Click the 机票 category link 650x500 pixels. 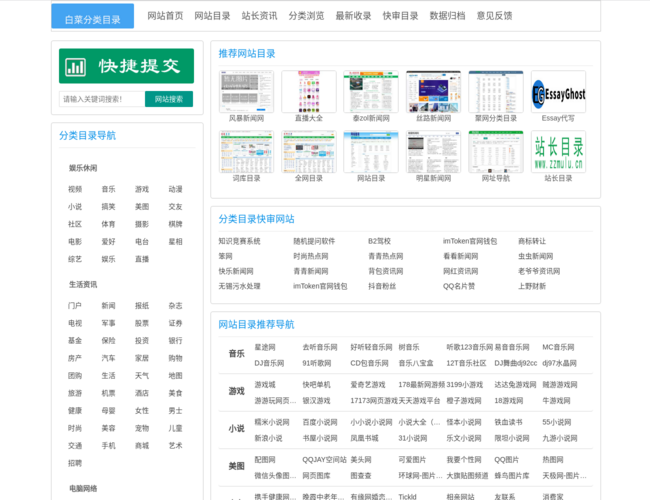coord(108,393)
